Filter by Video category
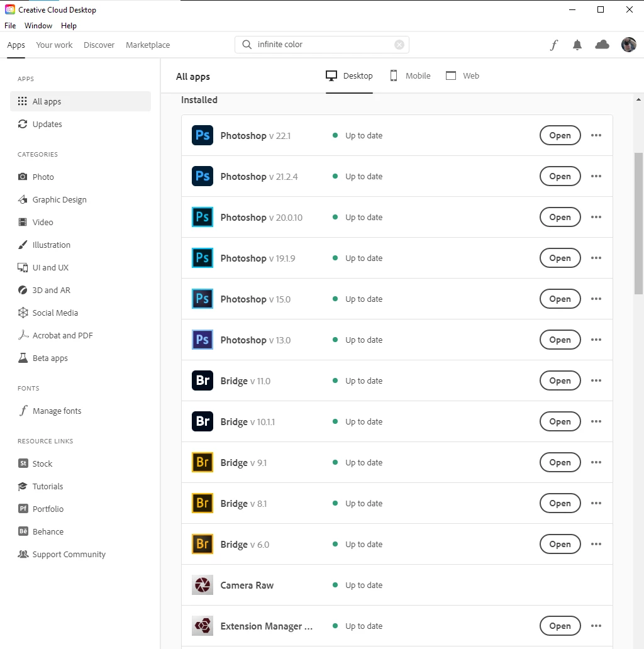Image resolution: width=644 pixels, height=649 pixels. pyautogui.click(x=36, y=222)
